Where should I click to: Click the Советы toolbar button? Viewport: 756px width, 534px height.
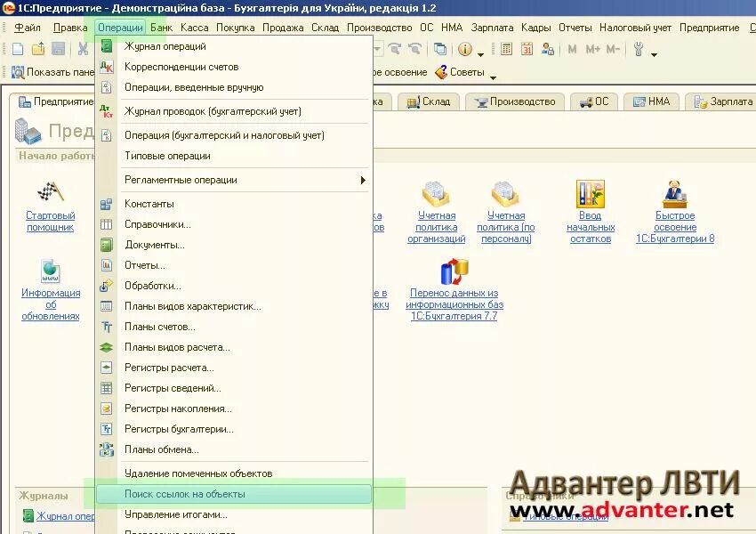[x=460, y=72]
